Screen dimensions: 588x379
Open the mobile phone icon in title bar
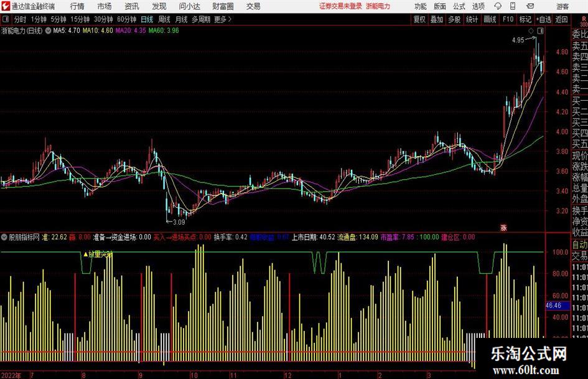513,6
